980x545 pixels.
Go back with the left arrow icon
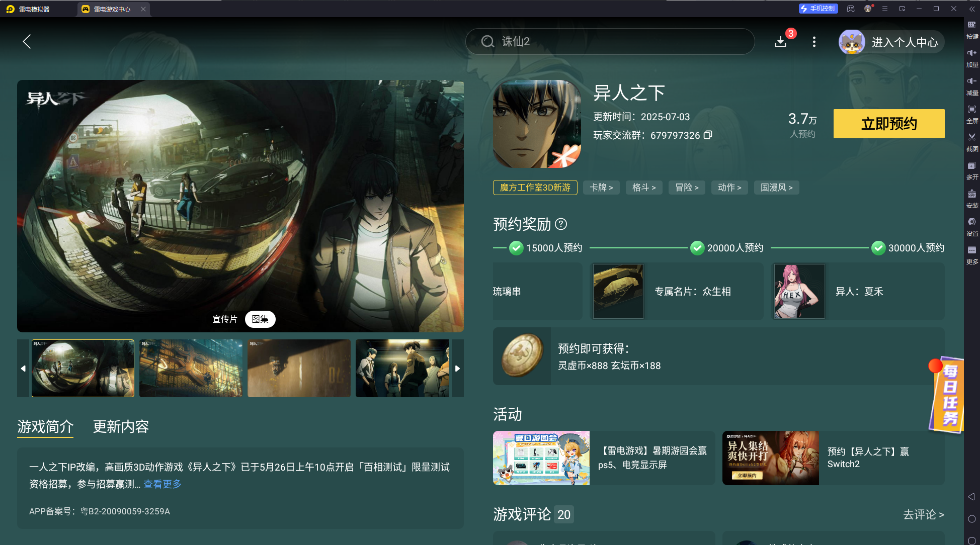27,42
